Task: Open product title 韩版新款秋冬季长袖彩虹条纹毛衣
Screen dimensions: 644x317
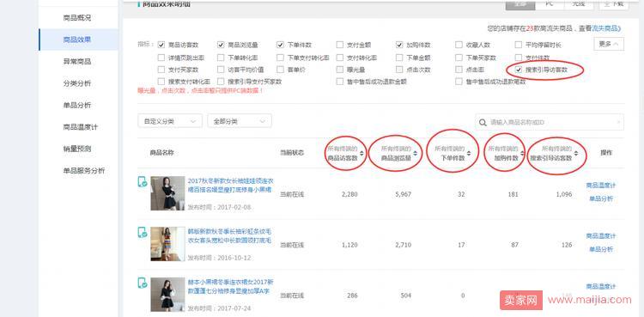Action: pos(229,236)
